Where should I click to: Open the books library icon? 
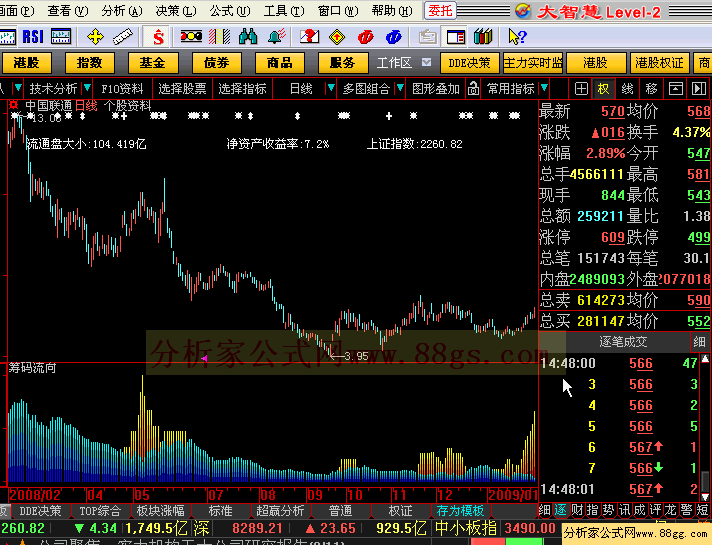click(x=483, y=36)
